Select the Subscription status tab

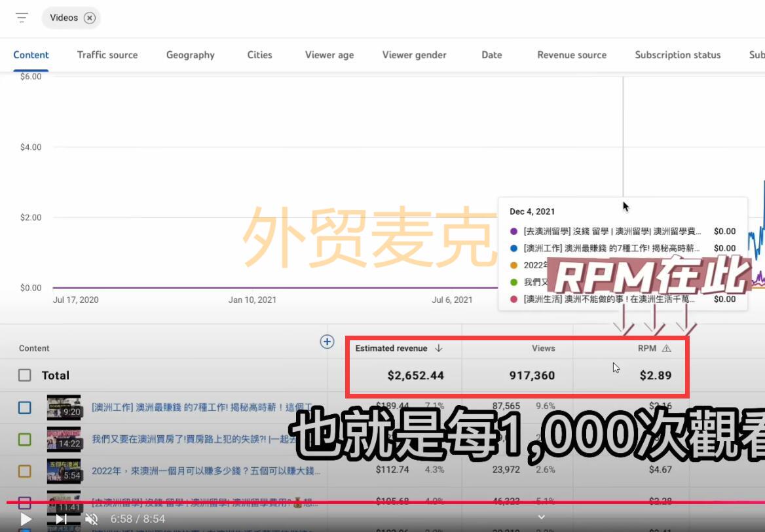678,54
